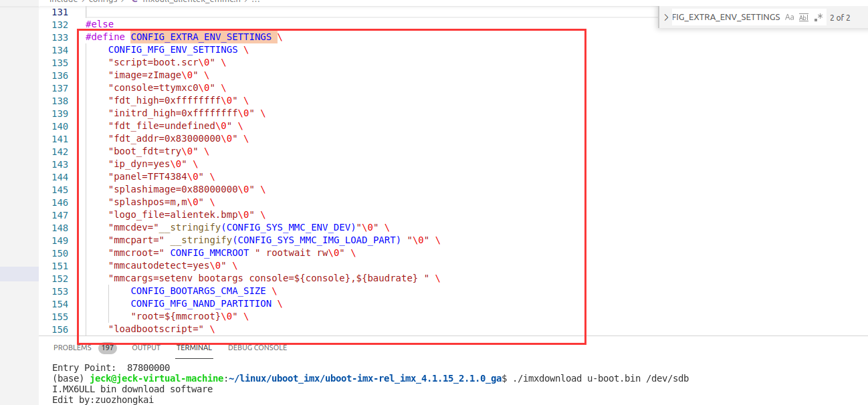Click the "fdt_high=0xffffffff\0" string

point(173,101)
